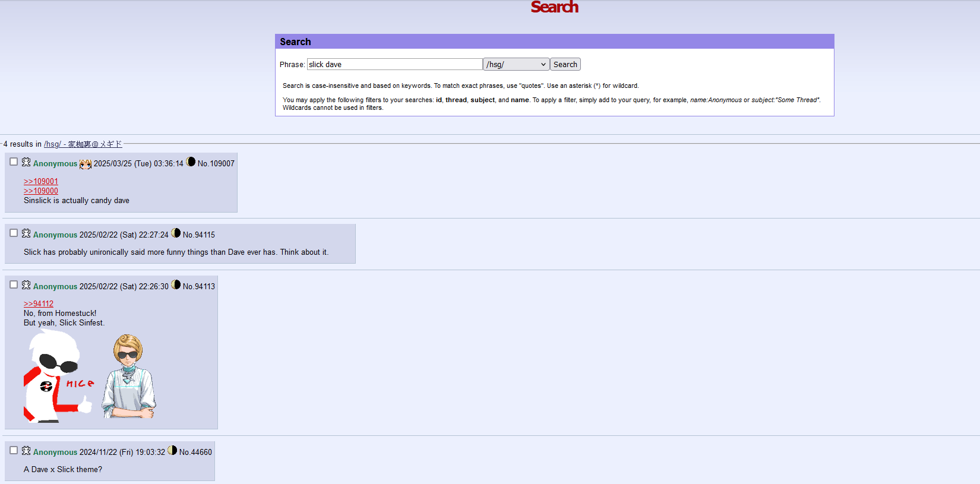This screenshot has height=484, width=980.
Task: Click the Anonymous name in post 44660
Action: (x=55, y=452)
